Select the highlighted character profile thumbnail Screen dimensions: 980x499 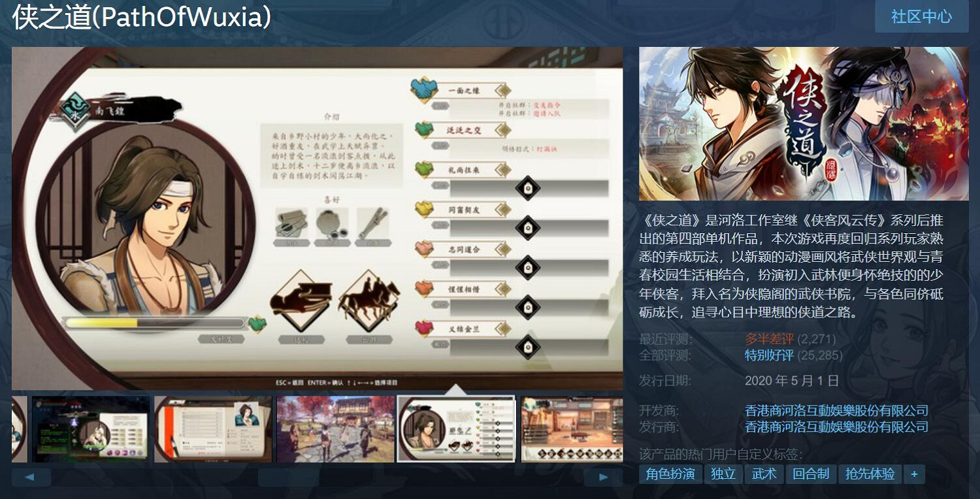(x=456, y=429)
